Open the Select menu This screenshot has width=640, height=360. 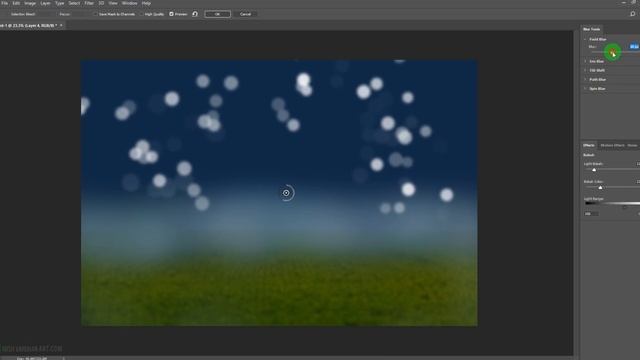(x=74, y=3)
